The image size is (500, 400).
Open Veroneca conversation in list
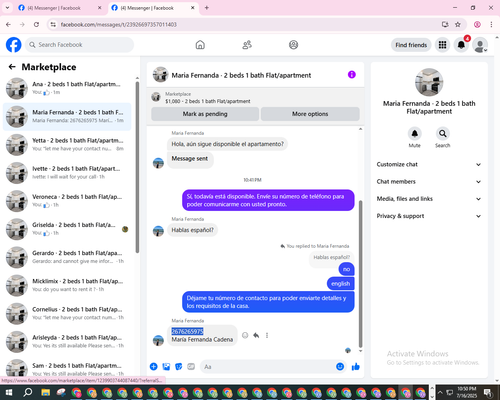coord(67,201)
